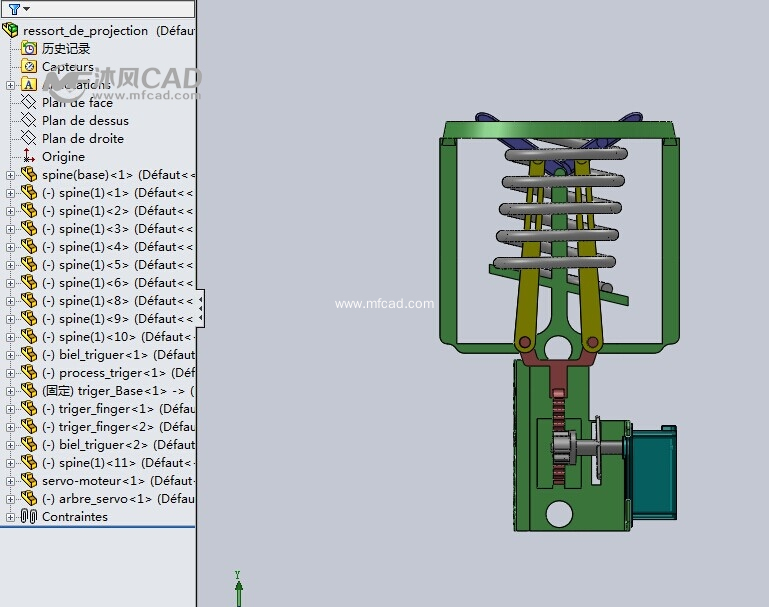Click the teal servo motor in viewport

pyautogui.click(x=652, y=472)
